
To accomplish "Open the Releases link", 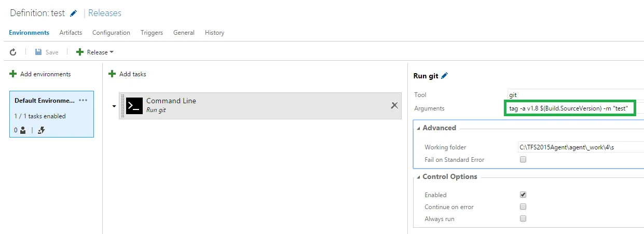I will click(105, 13).
